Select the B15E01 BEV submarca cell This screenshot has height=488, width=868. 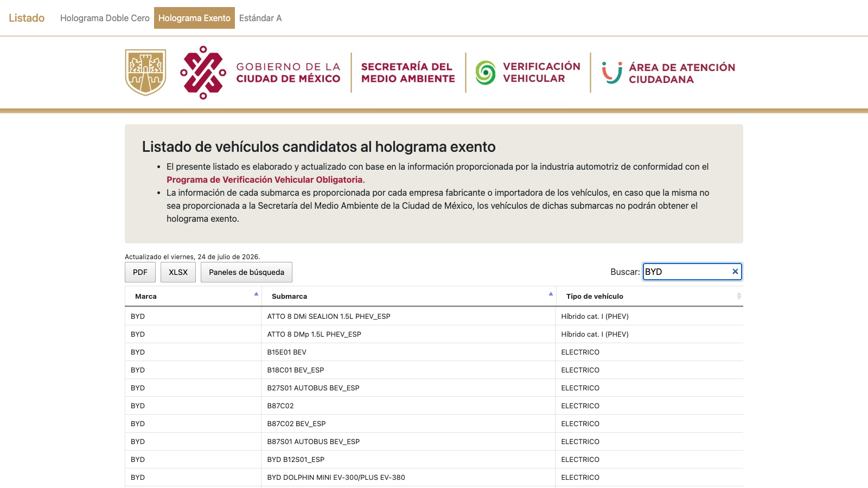[x=409, y=352]
